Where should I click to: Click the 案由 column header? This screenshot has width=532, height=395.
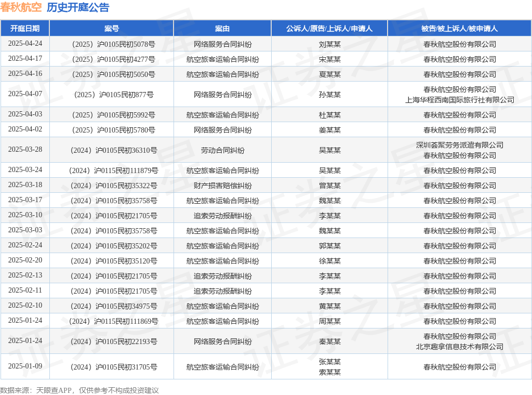pyautogui.click(x=222, y=29)
